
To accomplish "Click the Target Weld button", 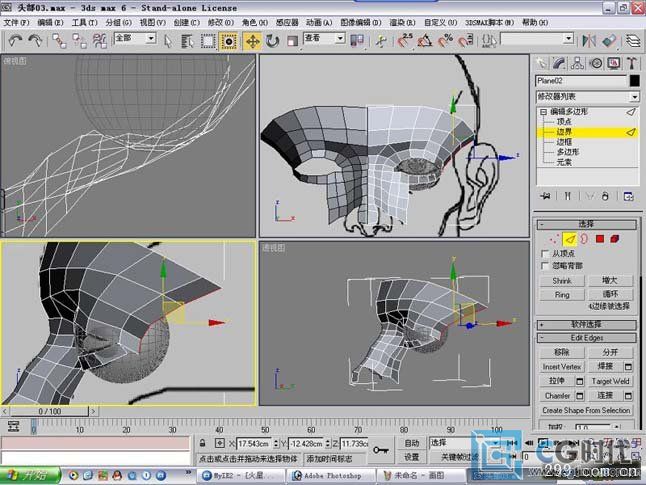I will (611, 381).
